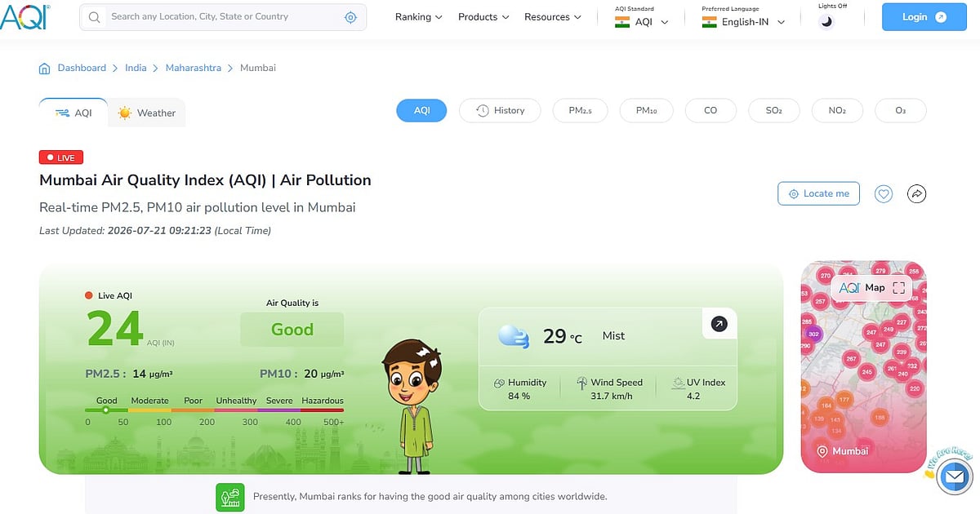
Task: Click the UV Index 4.2 value
Action: pyautogui.click(x=693, y=397)
